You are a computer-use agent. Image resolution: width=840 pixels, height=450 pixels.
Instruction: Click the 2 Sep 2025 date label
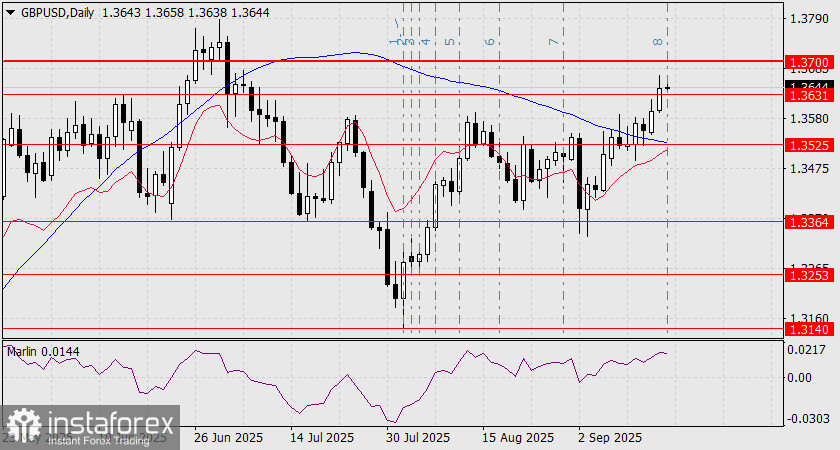pyautogui.click(x=610, y=437)
